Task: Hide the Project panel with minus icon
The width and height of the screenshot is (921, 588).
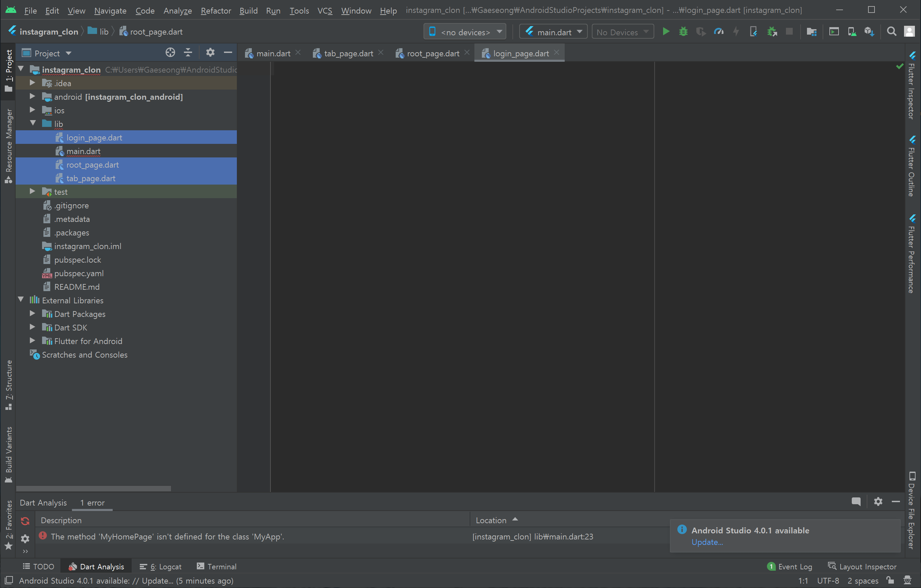Action: 228,53
